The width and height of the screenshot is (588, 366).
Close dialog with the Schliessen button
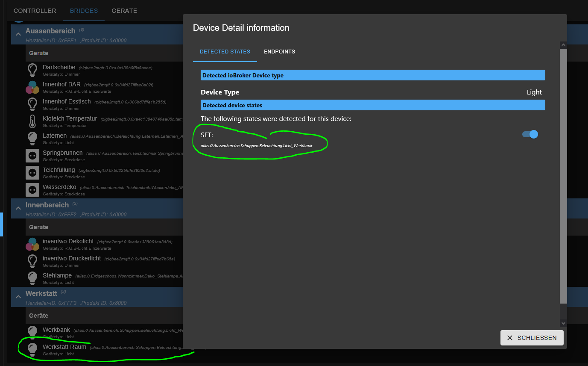click(532, 338)
